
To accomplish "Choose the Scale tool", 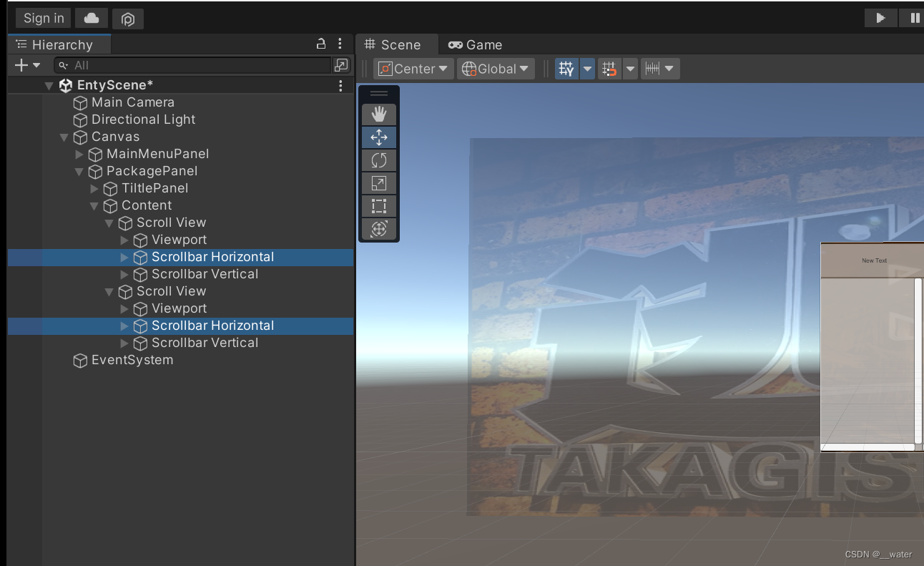I will 379,183.
